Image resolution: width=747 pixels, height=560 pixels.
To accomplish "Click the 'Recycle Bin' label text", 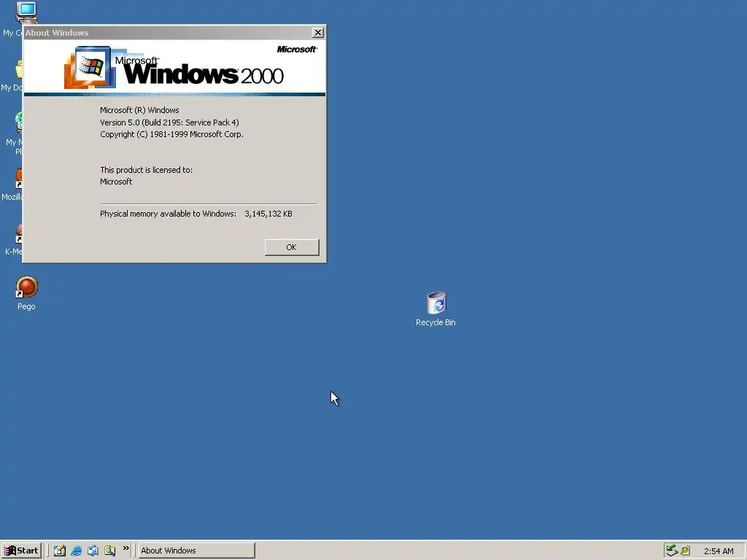I will [436, 322].
